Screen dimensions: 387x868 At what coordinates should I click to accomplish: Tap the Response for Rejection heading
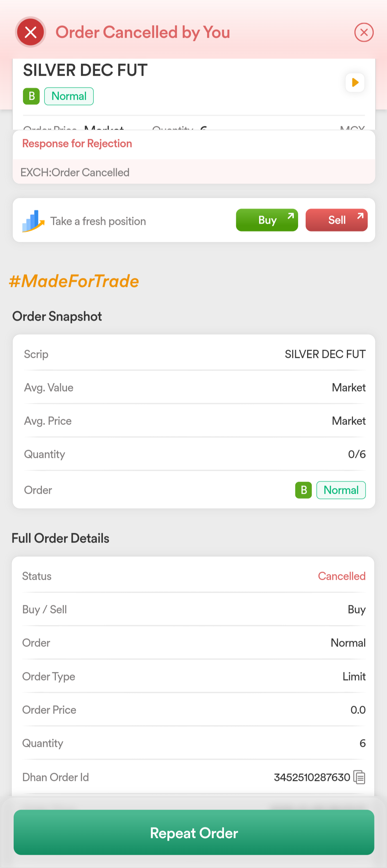pos(77,143)
